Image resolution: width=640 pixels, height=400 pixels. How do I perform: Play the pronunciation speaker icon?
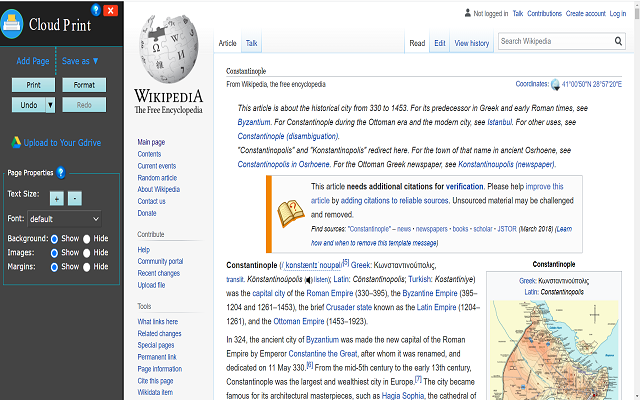tap(309, 280)
